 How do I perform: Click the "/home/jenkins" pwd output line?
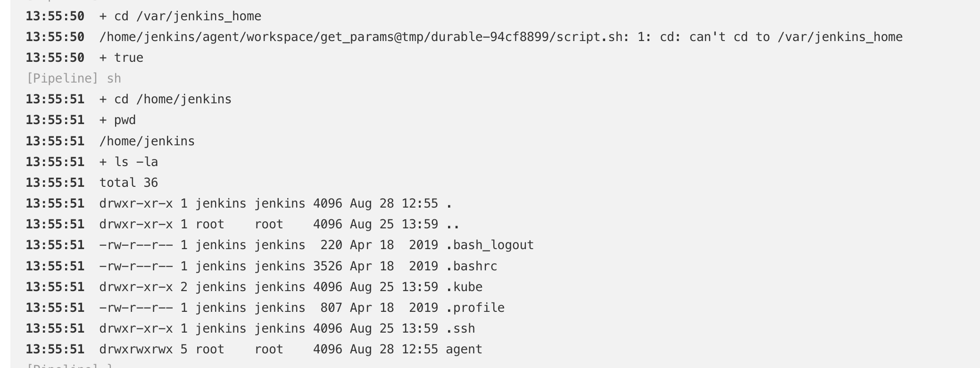147,141
